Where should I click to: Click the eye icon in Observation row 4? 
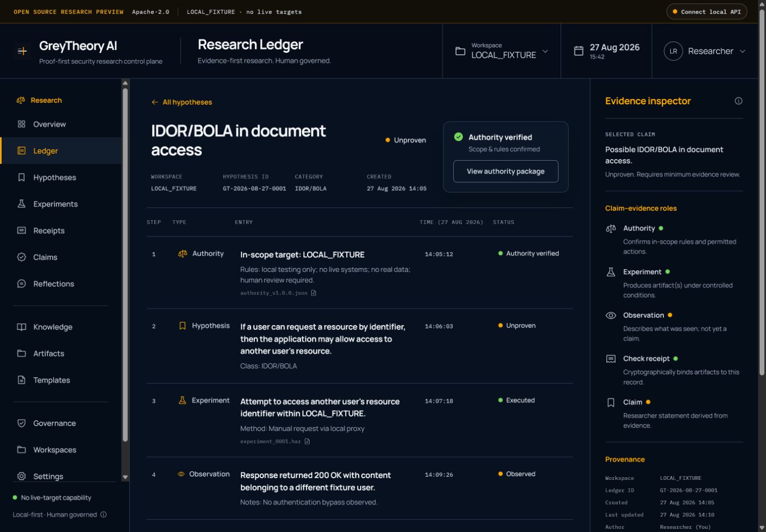coord(181,474)
